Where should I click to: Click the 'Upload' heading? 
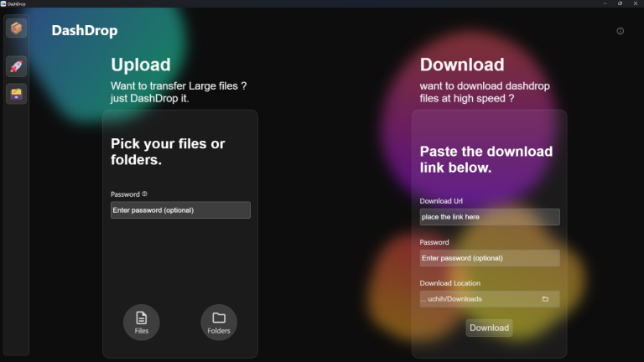coord(141,65)
